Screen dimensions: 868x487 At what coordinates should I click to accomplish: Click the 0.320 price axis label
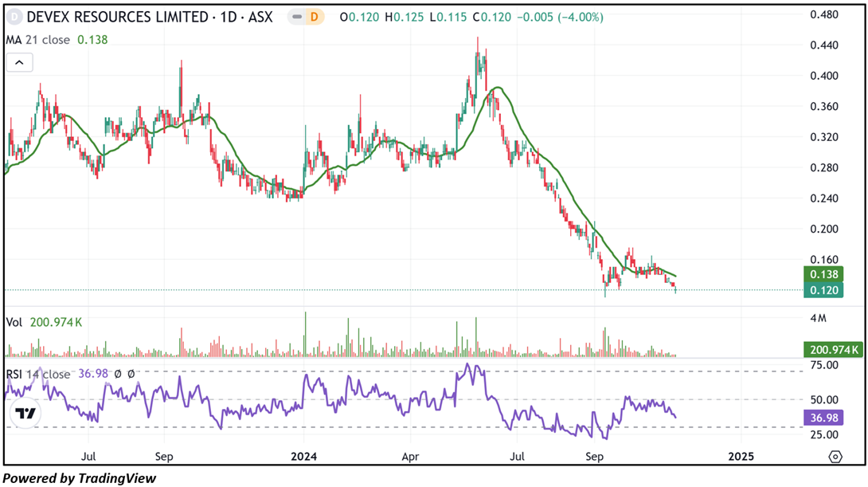coord(824,137)
